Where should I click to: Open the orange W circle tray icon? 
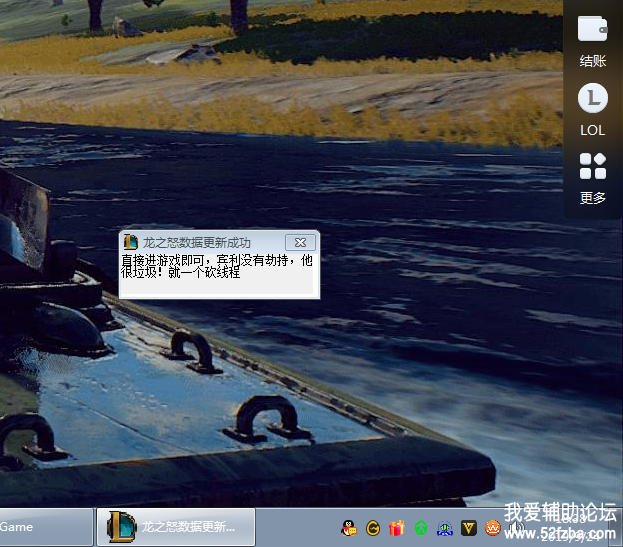pyautogui.click(x=493, y=528)
